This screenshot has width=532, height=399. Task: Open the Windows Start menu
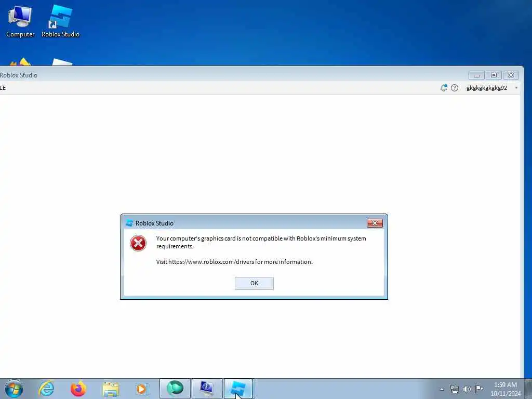tap(14, 389)
